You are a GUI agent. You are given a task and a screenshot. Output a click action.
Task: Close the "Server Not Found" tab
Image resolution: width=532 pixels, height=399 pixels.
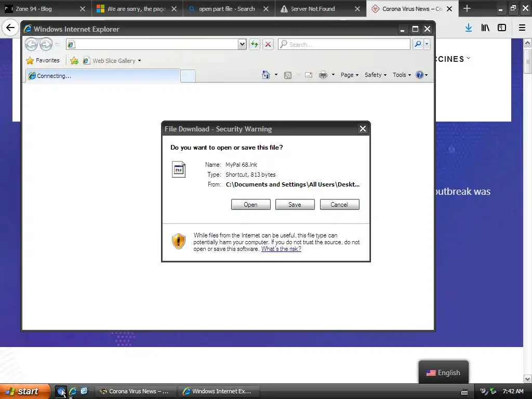click(357, 9)
